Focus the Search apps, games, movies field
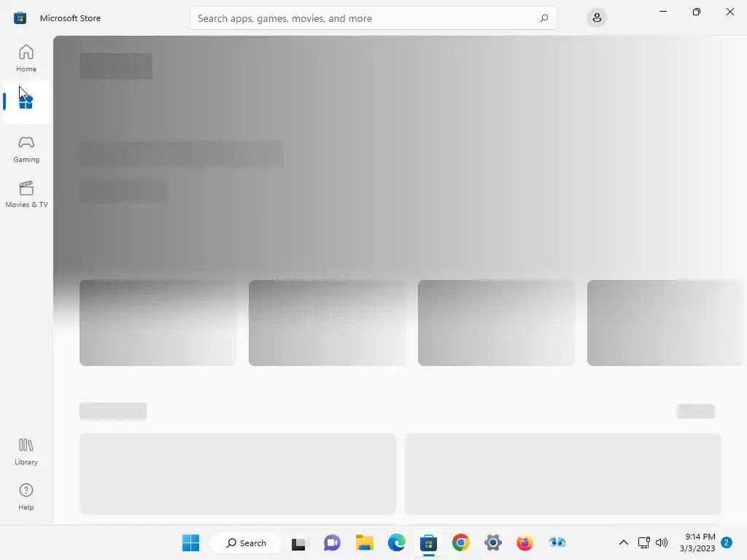The width and height of the screenshot is (747, 560). (x=373, y=18)
